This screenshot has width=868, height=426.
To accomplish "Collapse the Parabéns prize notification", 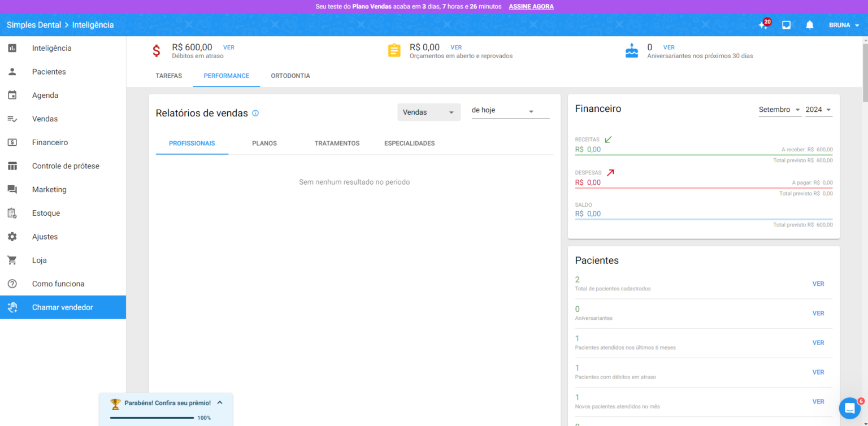I will point(220,403).
